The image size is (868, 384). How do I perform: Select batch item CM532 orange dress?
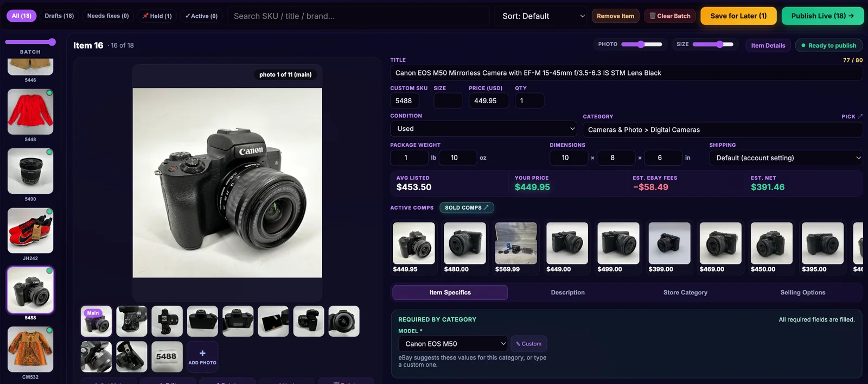click(x=30, y=349)
